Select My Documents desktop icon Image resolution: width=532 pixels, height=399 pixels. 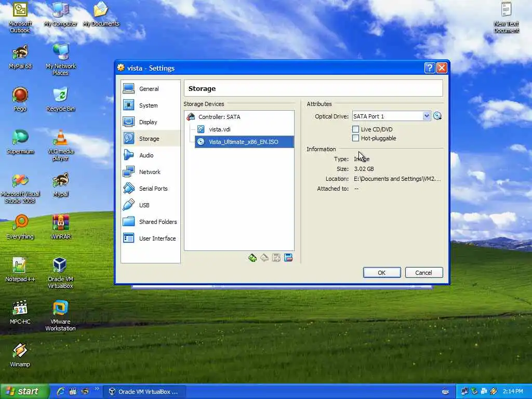101,14
